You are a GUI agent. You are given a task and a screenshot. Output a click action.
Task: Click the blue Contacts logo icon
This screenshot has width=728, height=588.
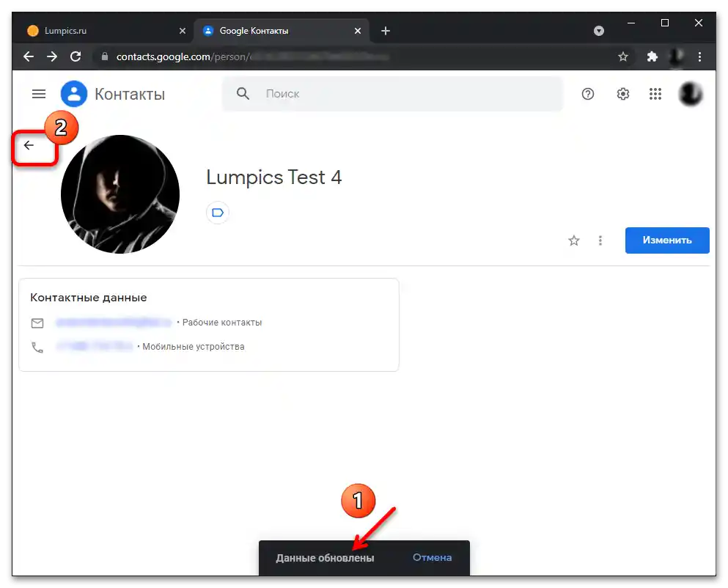74,94
